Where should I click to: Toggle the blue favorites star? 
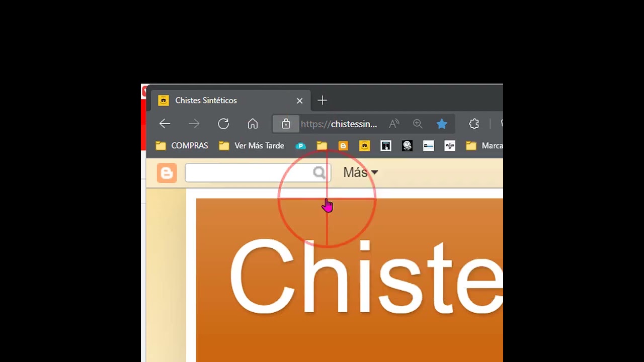[x=442, y=124]
